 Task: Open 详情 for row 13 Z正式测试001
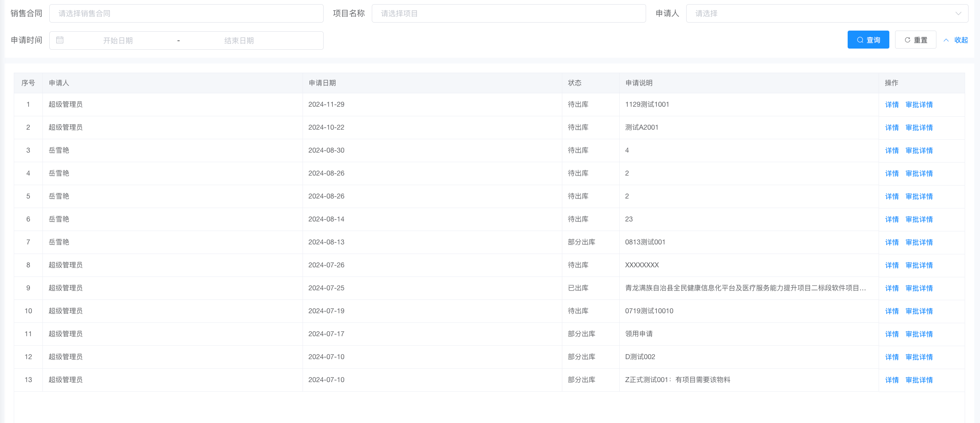coord(892,380)
